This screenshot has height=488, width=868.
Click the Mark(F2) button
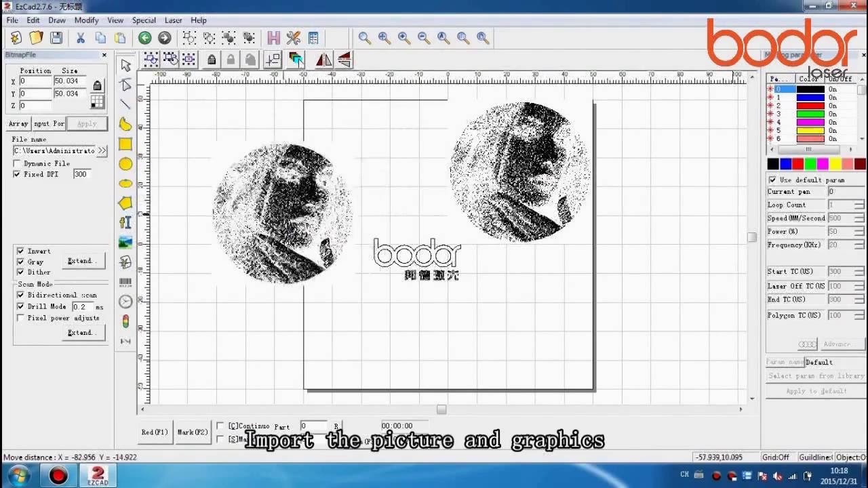click(x=193, y=432)
